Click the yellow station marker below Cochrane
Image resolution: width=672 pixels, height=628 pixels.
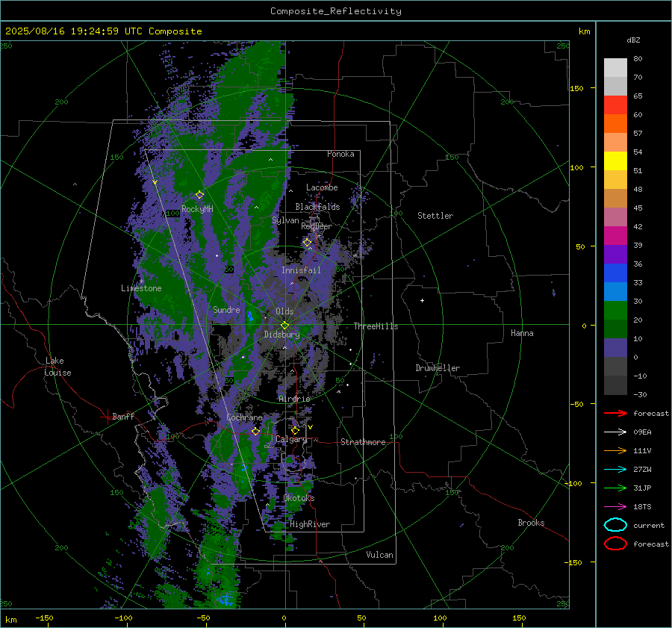pyautogui.click(x=255, y=431)
